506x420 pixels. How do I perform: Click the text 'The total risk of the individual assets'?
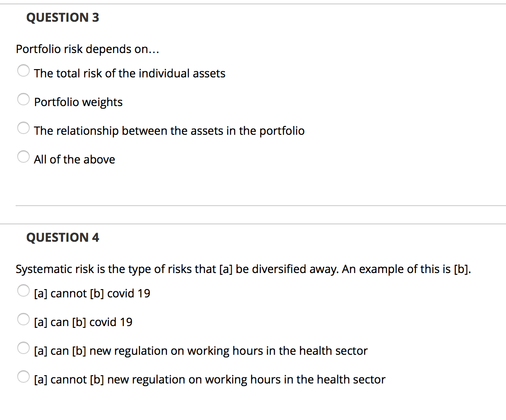130,73
